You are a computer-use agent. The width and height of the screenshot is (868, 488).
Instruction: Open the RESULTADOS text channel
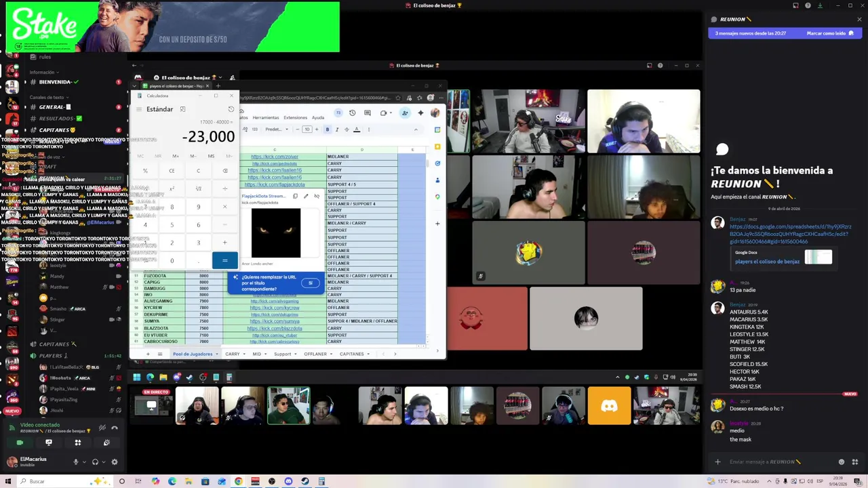click(58, 119)
